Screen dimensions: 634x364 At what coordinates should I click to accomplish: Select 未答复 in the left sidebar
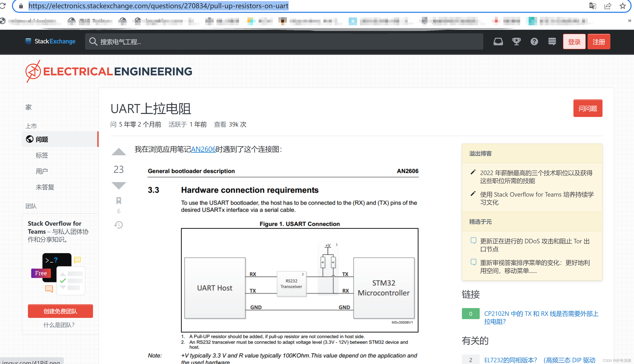coord(45,187)
